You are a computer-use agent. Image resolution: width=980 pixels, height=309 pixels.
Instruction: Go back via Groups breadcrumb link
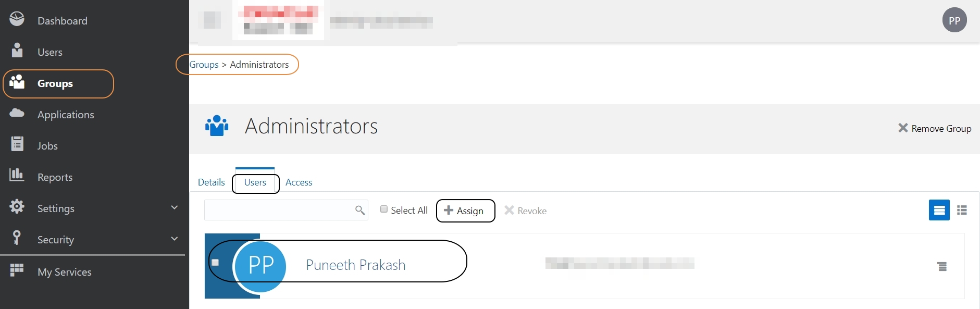click(204, 65)
